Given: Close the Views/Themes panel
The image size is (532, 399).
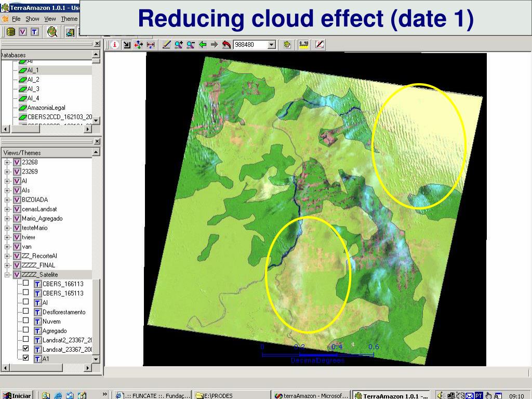Looking at the screenshot, I should click(x=97, y=141).
